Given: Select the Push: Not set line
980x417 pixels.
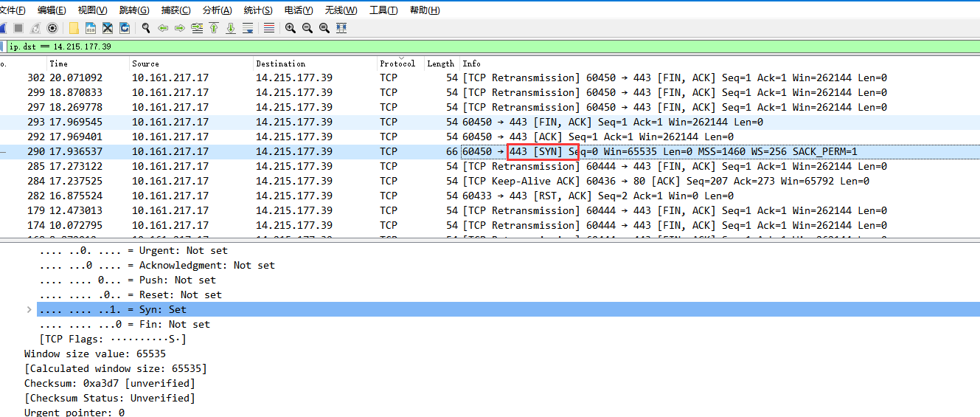Looking at the screenshot, I should 128,280.
